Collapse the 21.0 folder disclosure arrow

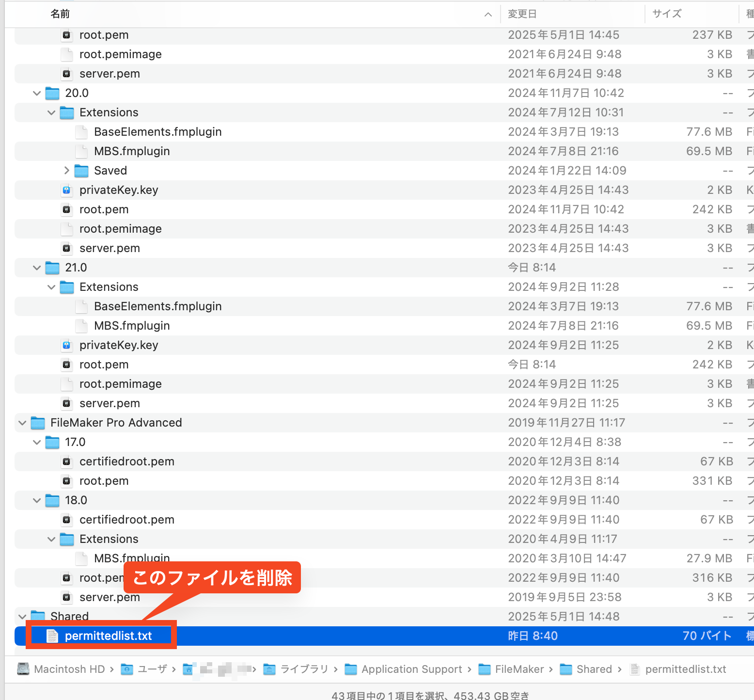(x=37, y=268)
